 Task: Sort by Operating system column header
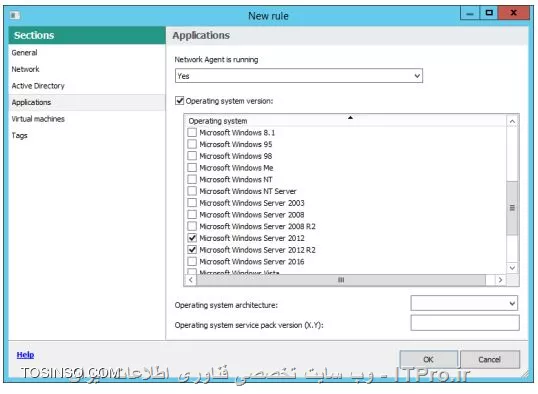pyautogui.click(x=345, y=121)
